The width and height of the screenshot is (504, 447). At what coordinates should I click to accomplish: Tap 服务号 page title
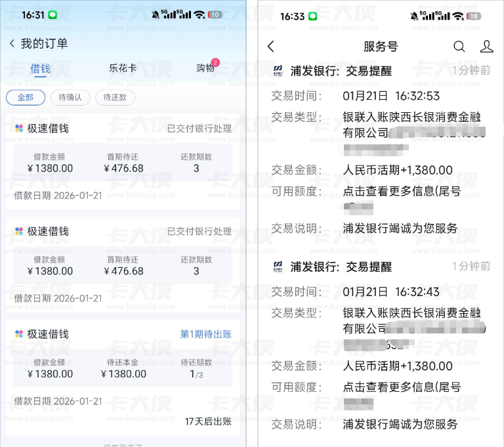pos(381,47)
